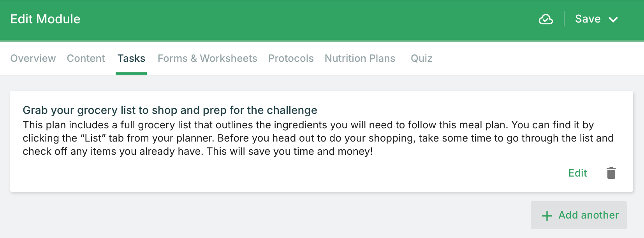The image size is (644, 238).
Task: Select the Tasks tab
Action: (131, 58)
